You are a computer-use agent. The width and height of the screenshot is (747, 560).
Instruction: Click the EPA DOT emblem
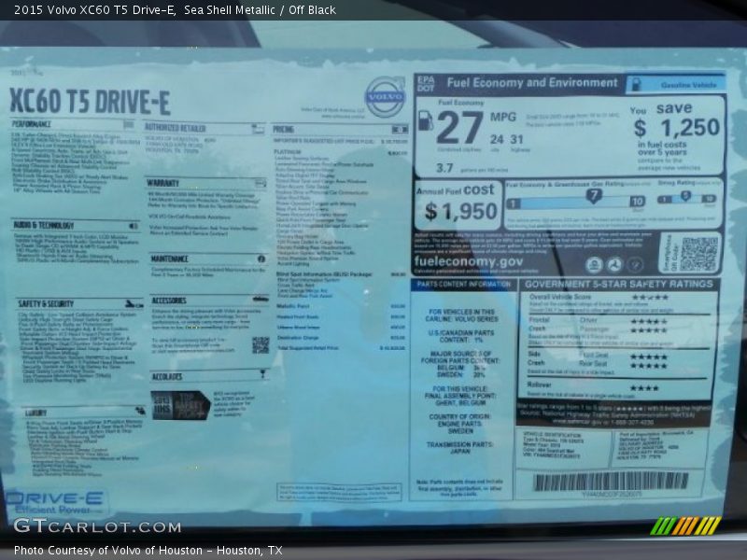click(426, 84)
